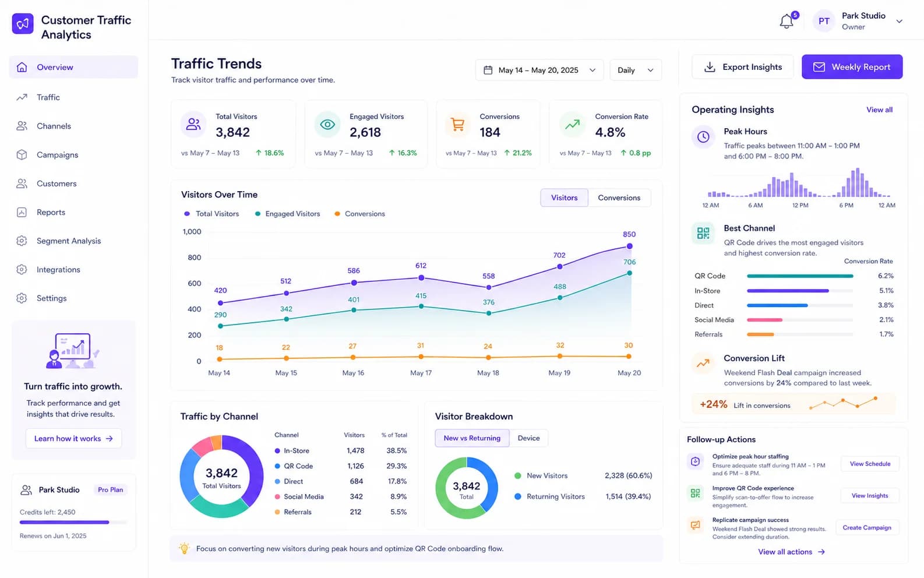Open Integrations in the sidebar
Viewport: 924px width, 578px height.
(73, 270)
